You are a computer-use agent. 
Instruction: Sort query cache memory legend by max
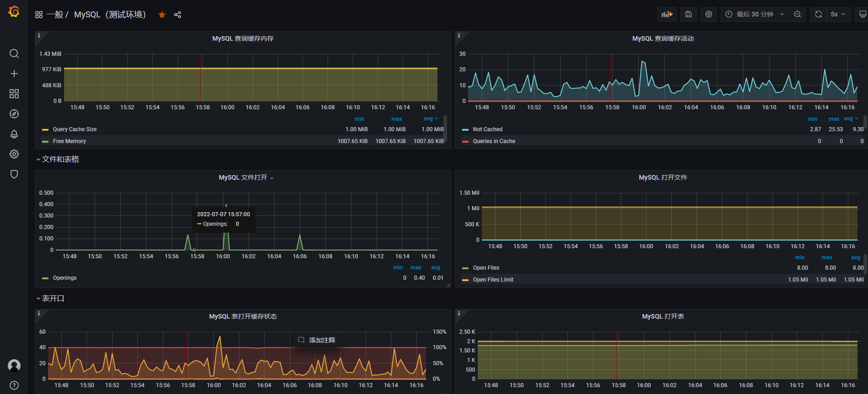[397, 119]
